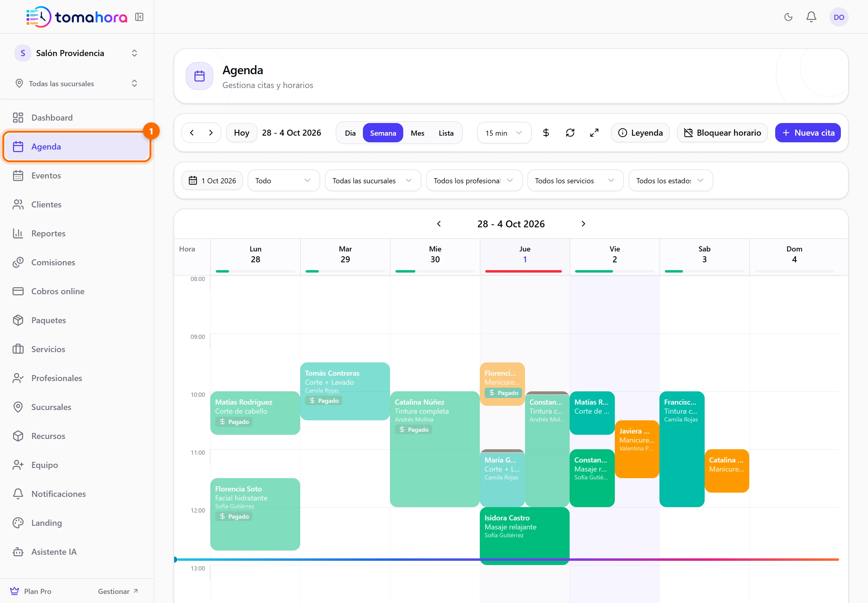Go to previous week in toolbar
Screen dimensions: 868x603
click(192, 133)
